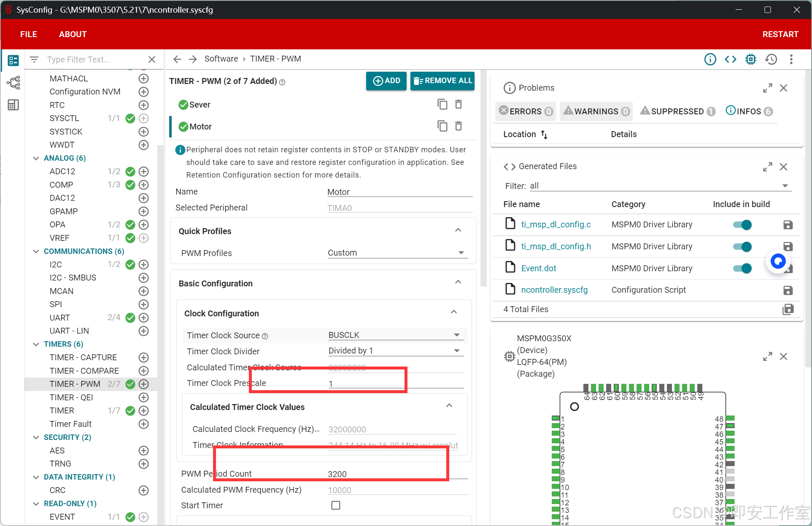Enable the Start Timer checkbox
This screenshot has width=812, height=526.
tap(336, 505)
